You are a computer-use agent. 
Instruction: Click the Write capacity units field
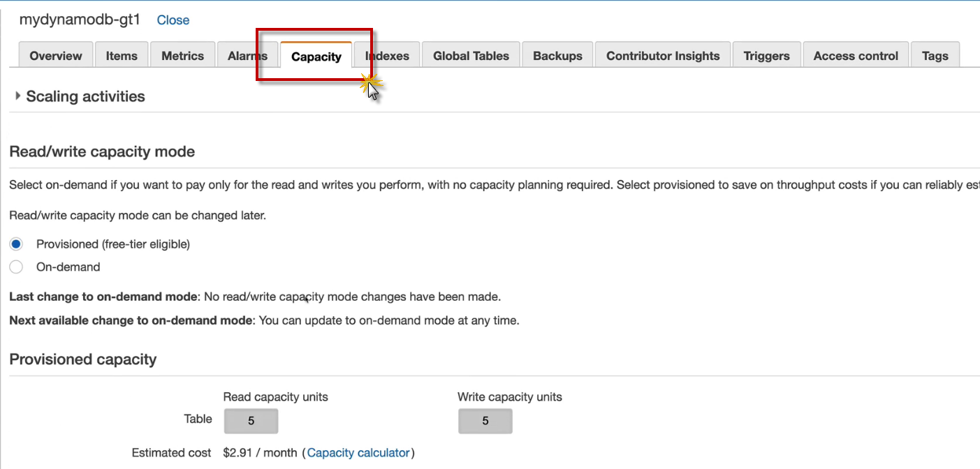pyautogui.click(x=485, y=421)
